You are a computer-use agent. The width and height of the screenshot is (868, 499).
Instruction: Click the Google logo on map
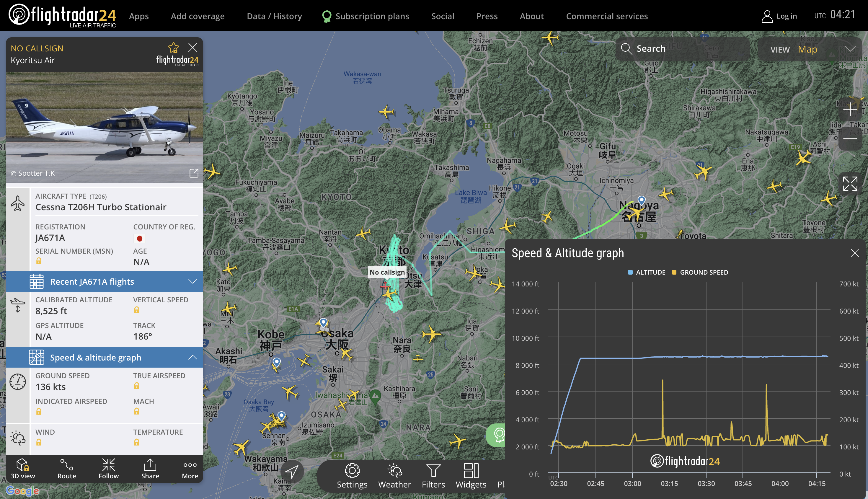coord(23,491)
